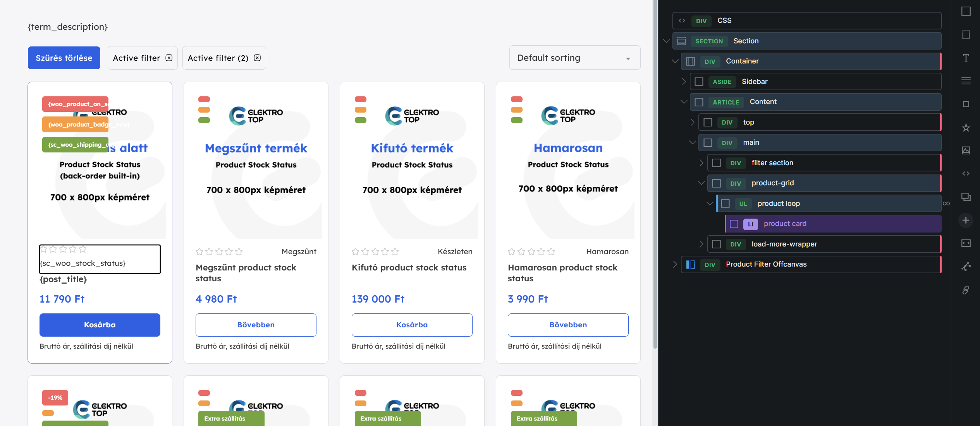Screen dimensions: 980x426
Task: Select the Section label in structure tree
Action: [746, 41]
